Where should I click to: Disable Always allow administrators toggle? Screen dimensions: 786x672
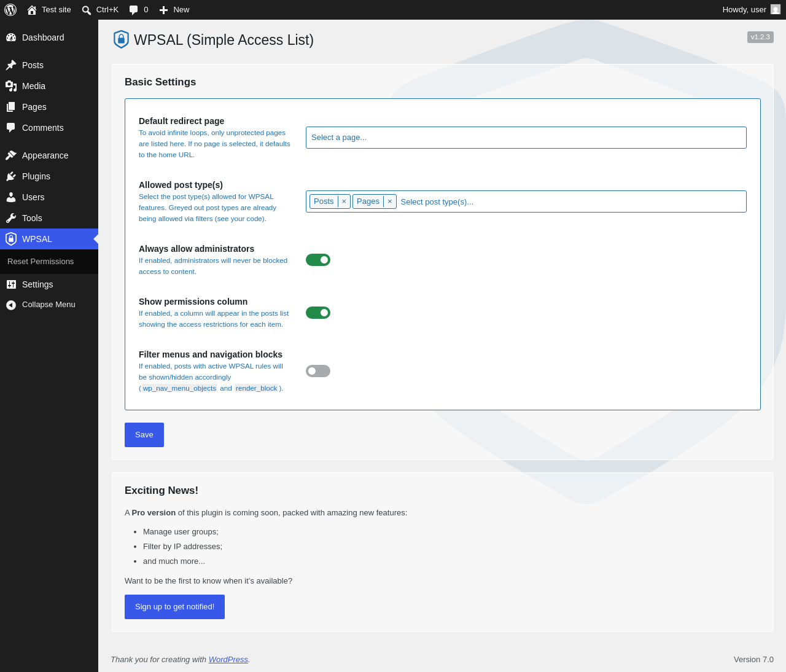coord(318,260)
